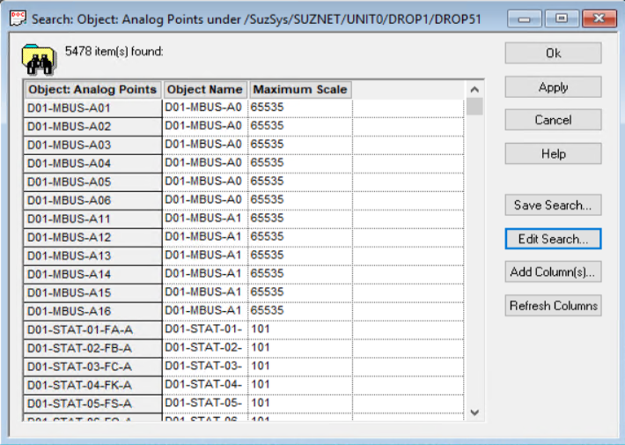Select the D01-MBUS-A16 row header
Viewport: 625px width, 445px height.
92,311
